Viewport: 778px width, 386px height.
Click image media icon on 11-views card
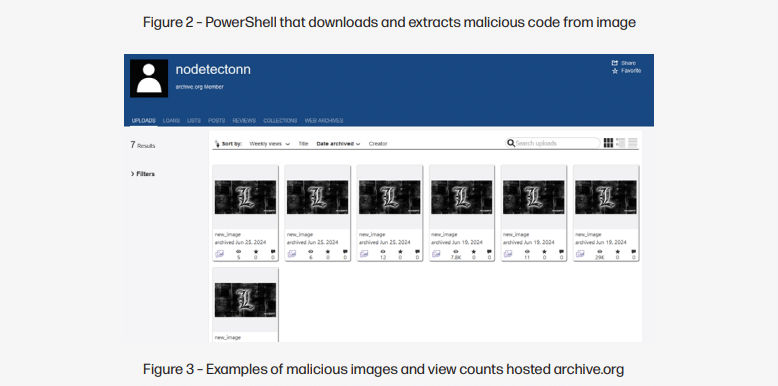(508, 254)
